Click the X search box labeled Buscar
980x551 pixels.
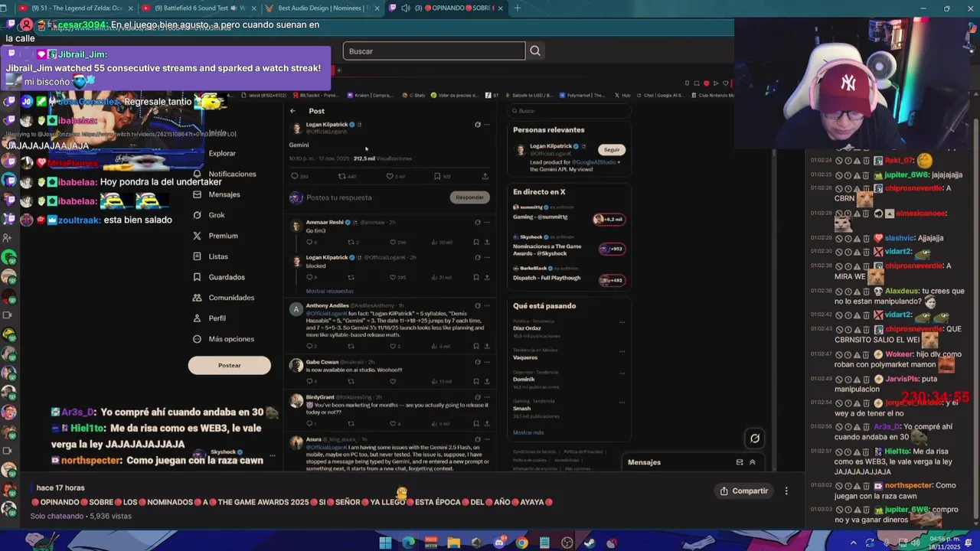(x=568, y=111)
